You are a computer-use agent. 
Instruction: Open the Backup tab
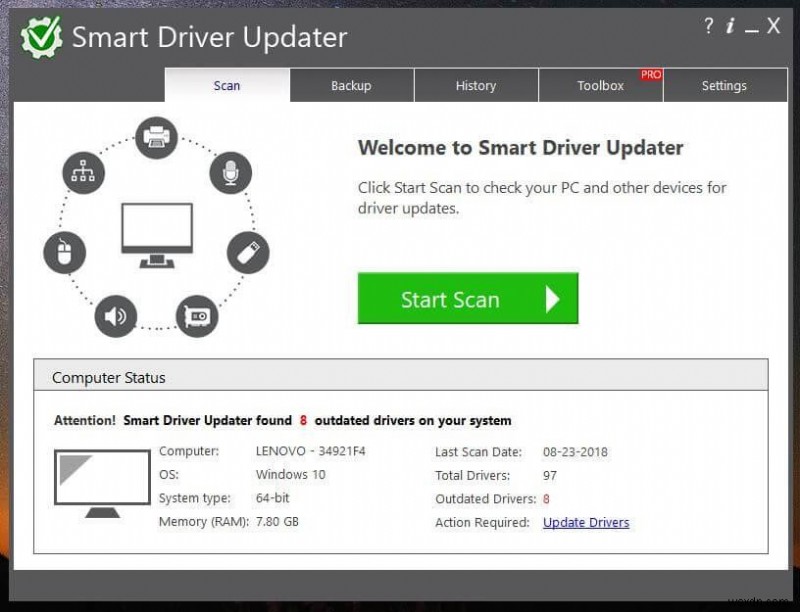pyautogui.click(x=352, y=85)
